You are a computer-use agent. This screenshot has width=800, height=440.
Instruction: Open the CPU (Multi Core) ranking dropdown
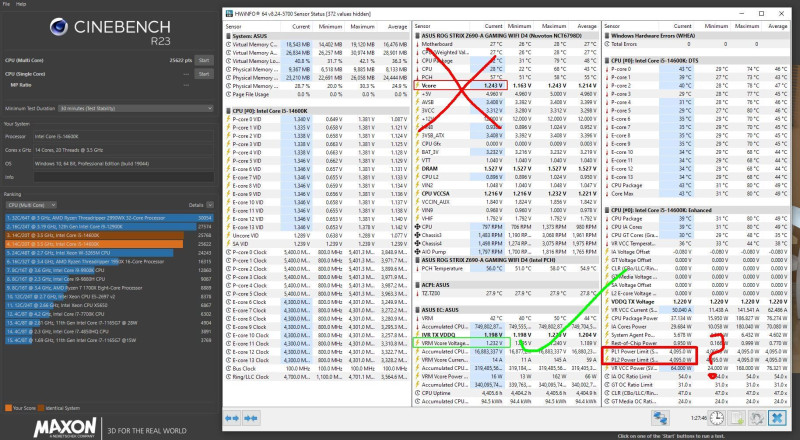pos(31,205)
